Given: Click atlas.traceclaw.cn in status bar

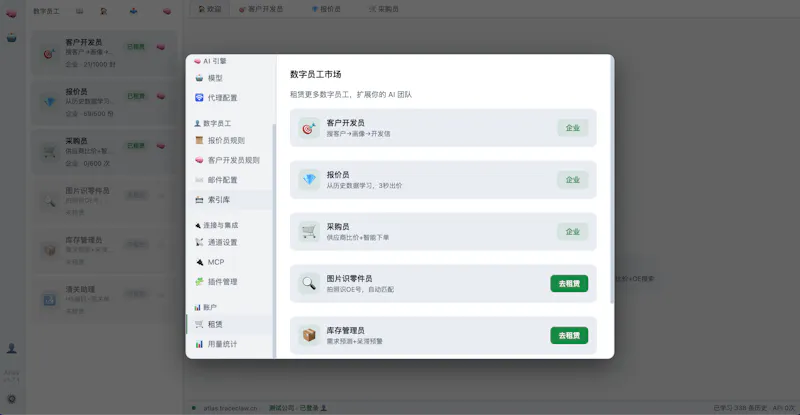Looking at the screenshot, I should [x=230, y=408].
